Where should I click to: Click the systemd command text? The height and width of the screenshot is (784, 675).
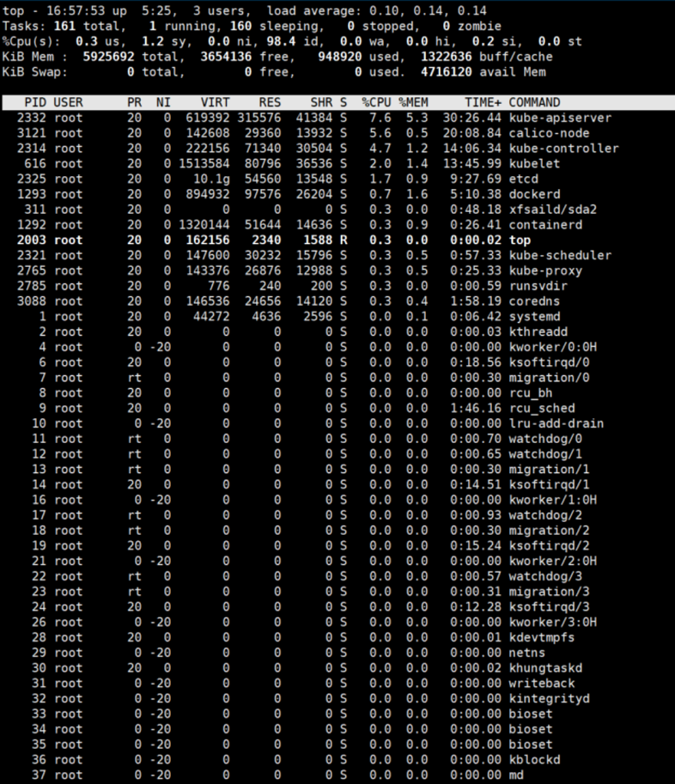534,317
